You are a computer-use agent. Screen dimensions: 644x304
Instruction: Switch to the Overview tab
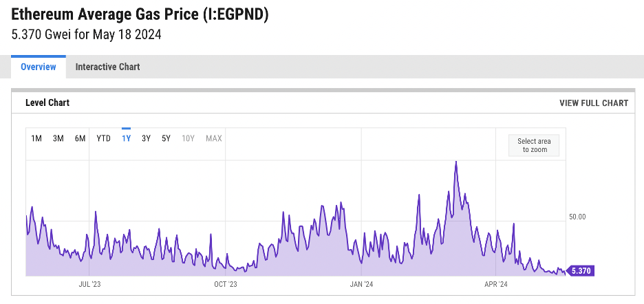39,67
